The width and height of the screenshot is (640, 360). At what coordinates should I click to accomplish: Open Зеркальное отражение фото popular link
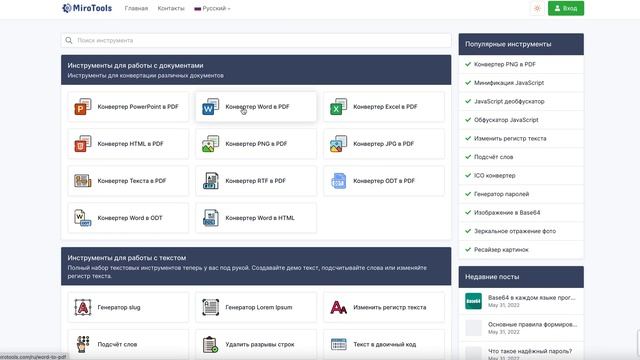click(515, 231)
